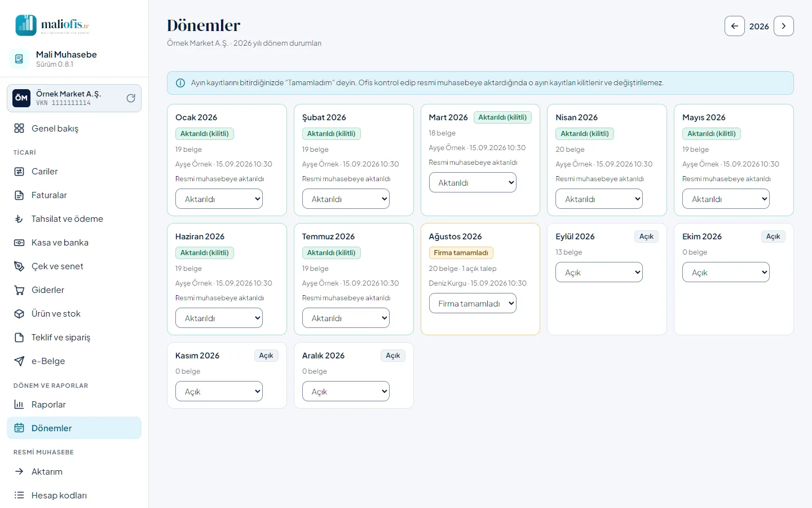Click the Mali Muhasebe module icon
812x508 pixels.
pos(19,59)
